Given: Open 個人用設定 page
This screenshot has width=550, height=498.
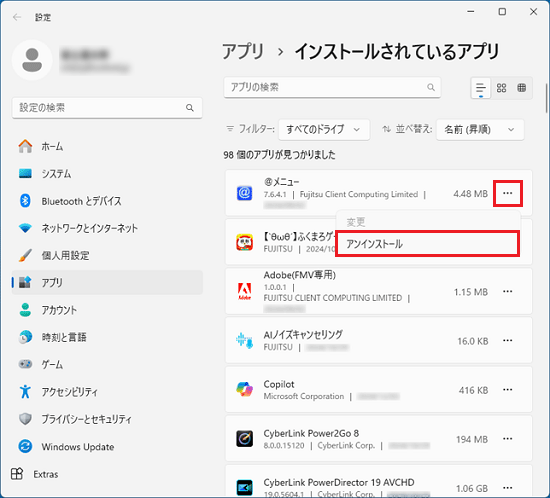Looking at the screenshot, I should click(107, 255).
